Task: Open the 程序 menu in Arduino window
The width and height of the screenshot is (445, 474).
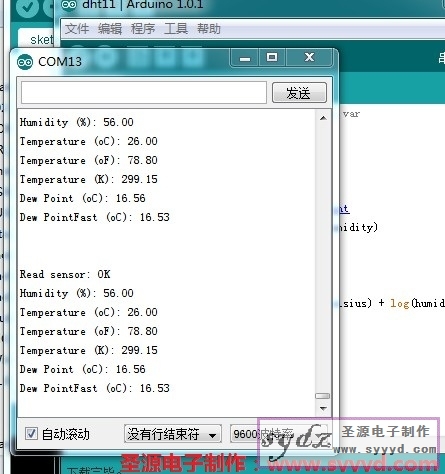Action: click(143, 29)
